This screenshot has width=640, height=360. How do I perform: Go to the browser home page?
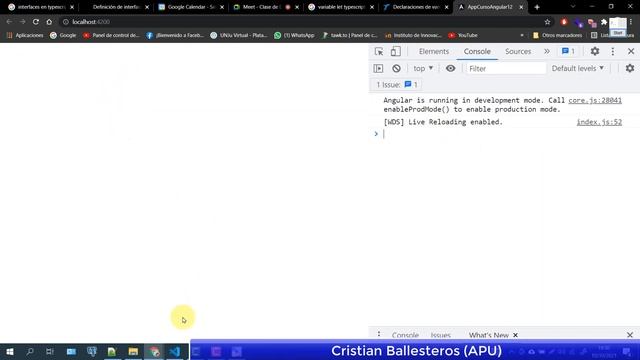click(49, 22)
